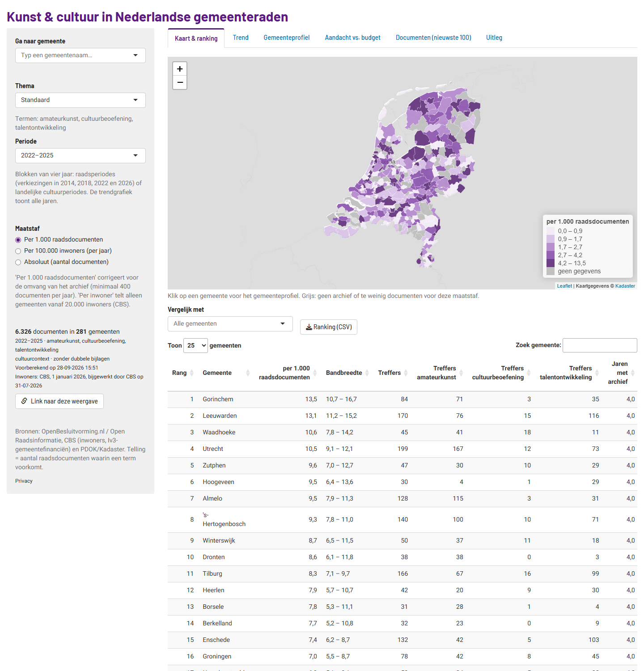The height and width of the screenshot is (671, 644).
Task: Click Enschede in the ranking table
Action: coord(216,640)
